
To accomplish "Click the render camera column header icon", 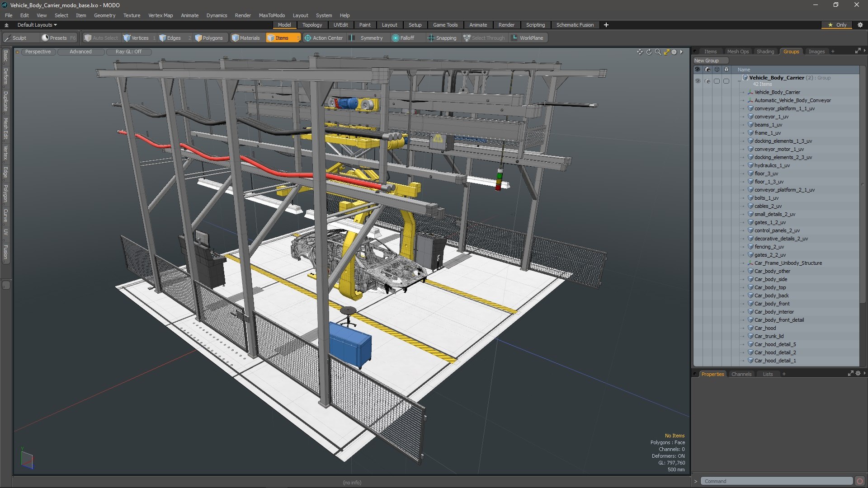I will click(x=708, y=70).
